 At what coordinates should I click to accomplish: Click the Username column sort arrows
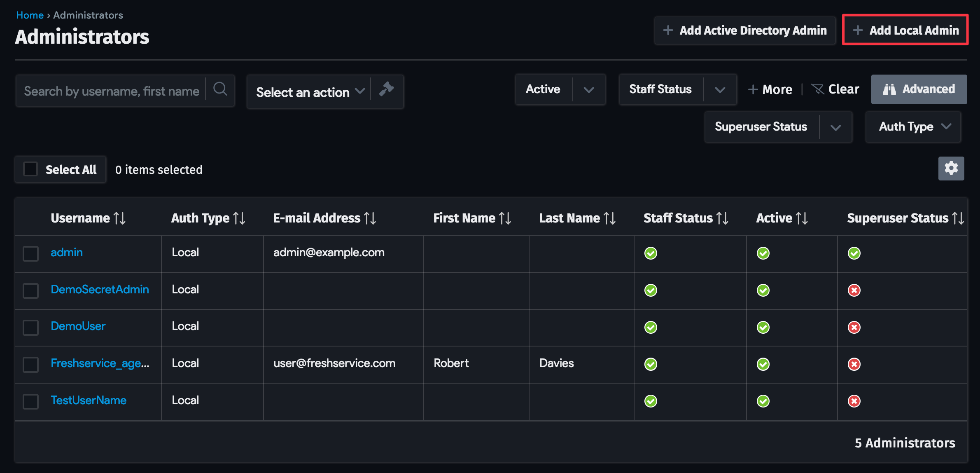pos(120,218)
